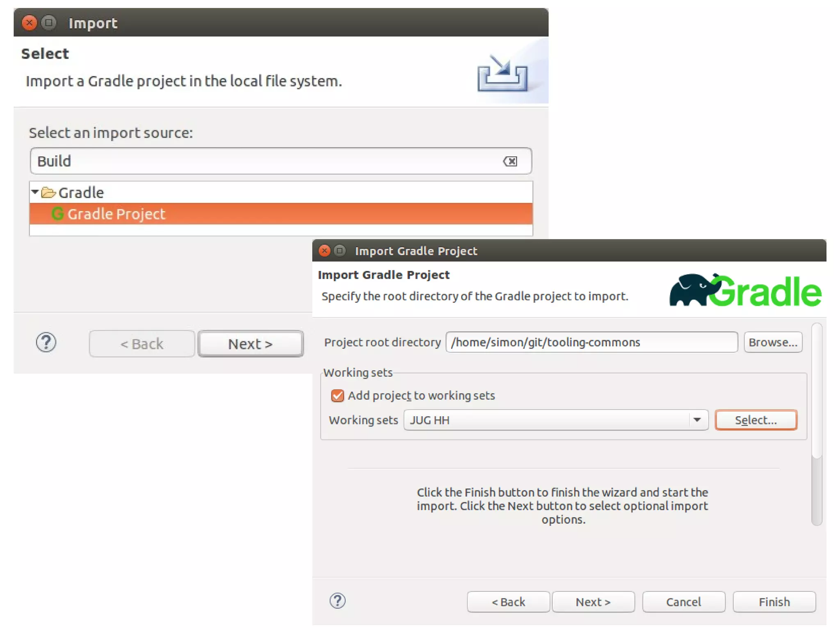The image size is (840, 630).
Task: Collapse the Gradle tree node
Action: (35, 192)
